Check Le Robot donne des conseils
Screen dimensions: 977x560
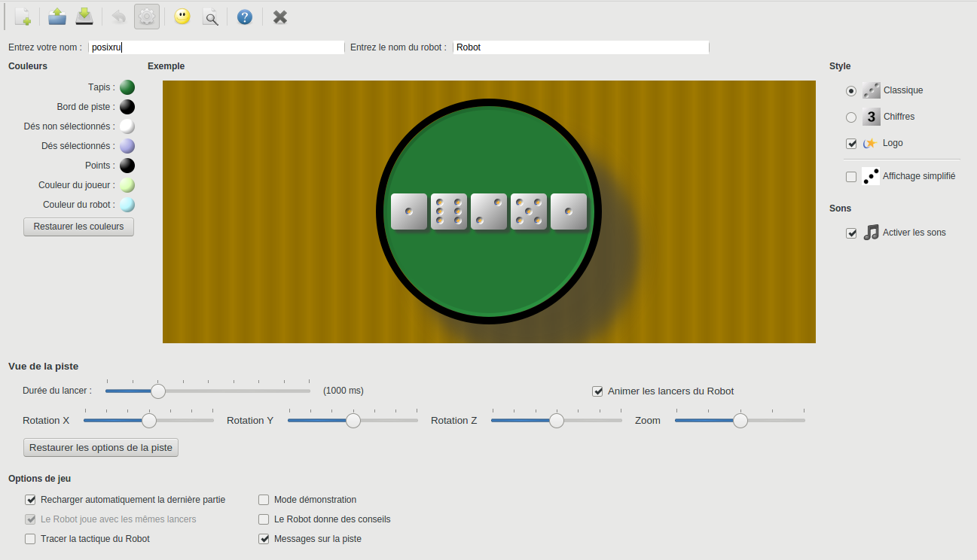coord(264,519)
